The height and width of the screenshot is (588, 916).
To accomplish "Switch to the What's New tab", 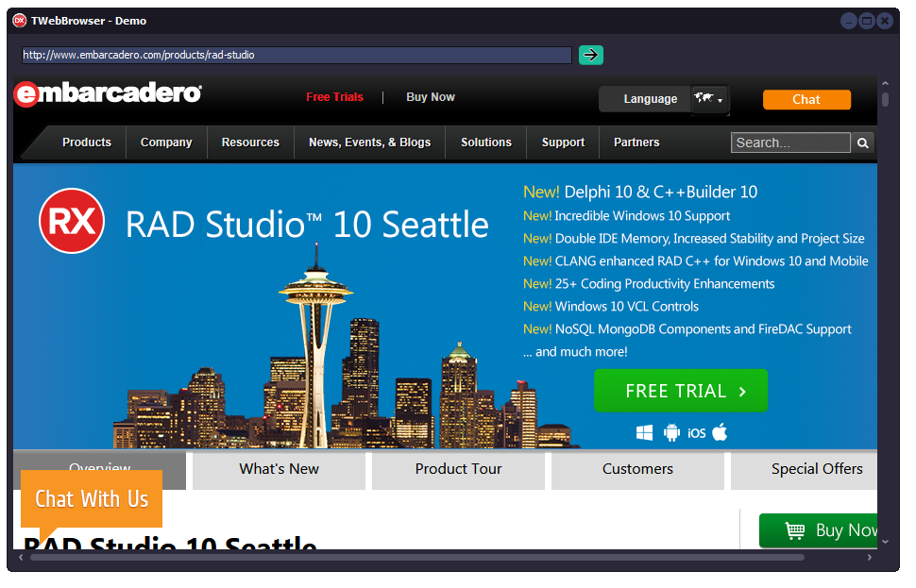I will pos(279,469).
